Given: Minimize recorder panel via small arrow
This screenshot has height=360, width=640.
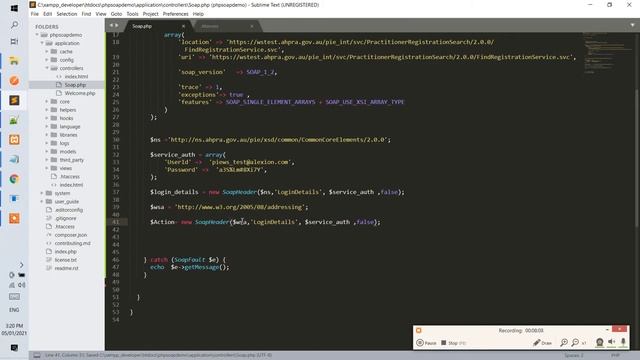Looking at the screenshot, I should (607, 329).
